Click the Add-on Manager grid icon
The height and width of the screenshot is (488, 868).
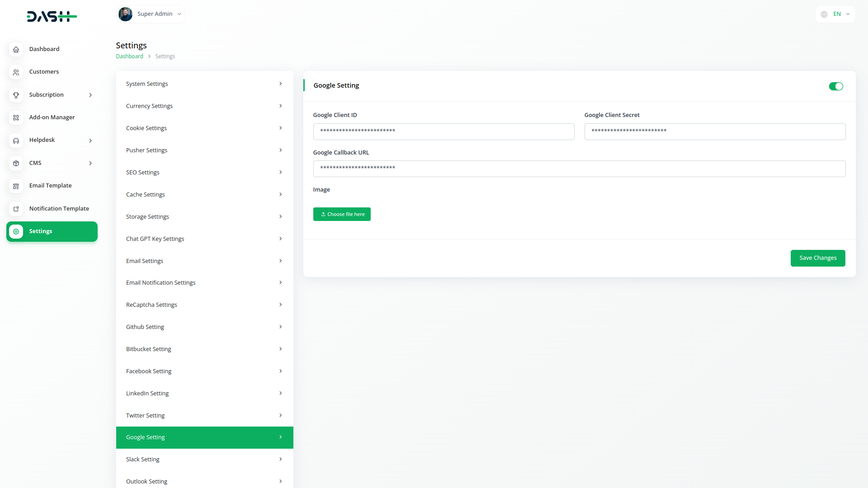[16, 117]
